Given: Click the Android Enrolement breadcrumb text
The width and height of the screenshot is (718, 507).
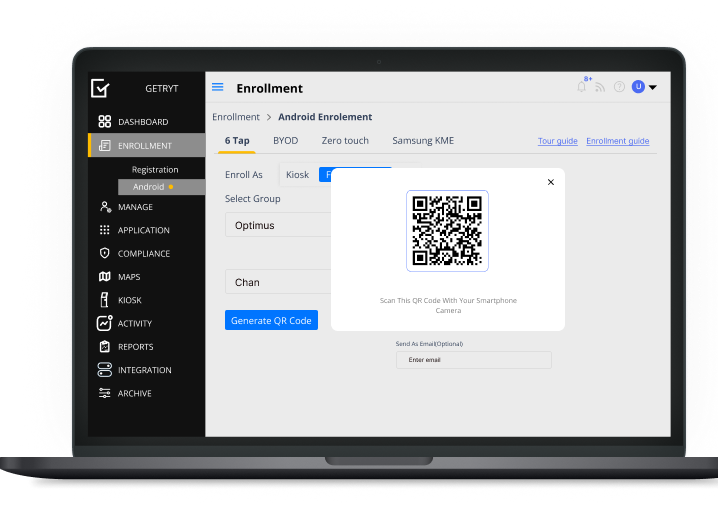Looking at the screenshot, I should 325,117.
